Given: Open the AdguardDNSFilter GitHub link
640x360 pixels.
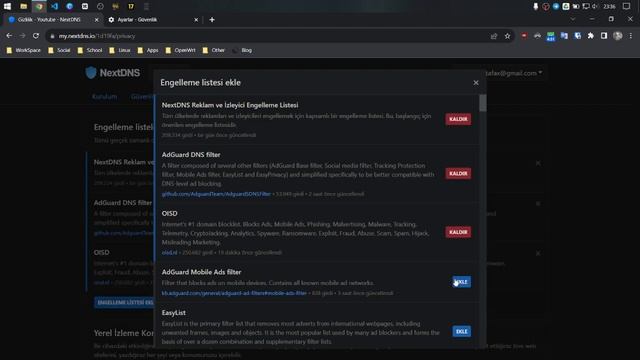Looking at the screenshot, I should pos(216,194).
